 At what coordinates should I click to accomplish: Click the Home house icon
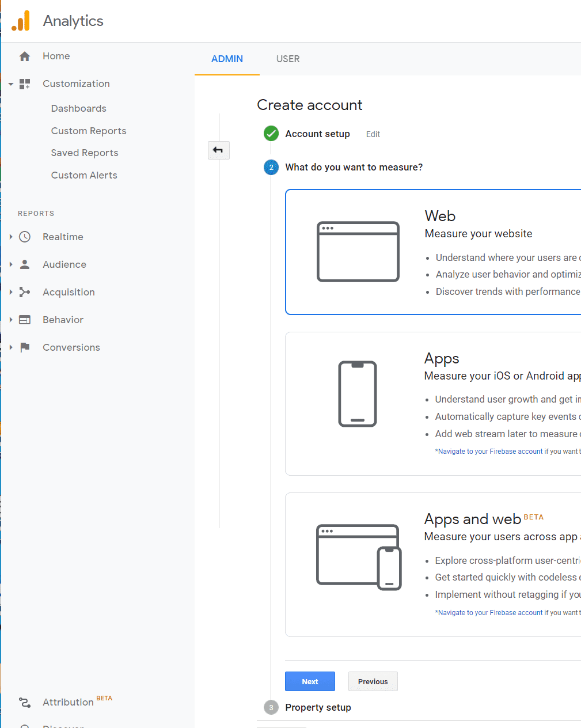(x=25, y=56)
